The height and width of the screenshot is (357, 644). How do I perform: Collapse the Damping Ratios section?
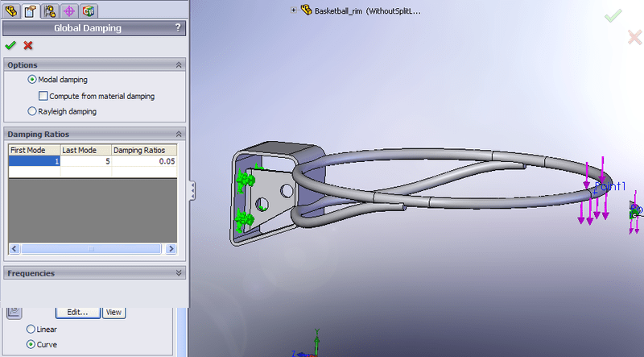point(178,134)
